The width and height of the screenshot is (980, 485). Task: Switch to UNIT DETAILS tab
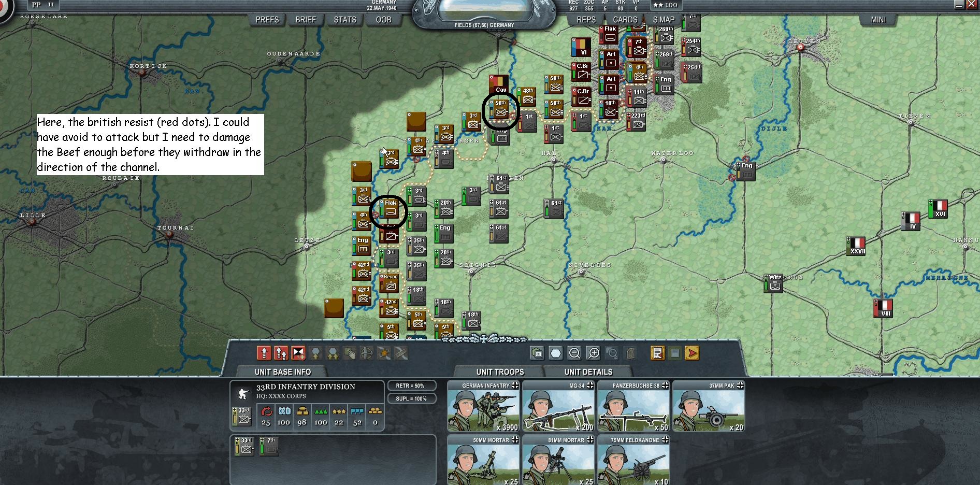[x=588, y=372]
